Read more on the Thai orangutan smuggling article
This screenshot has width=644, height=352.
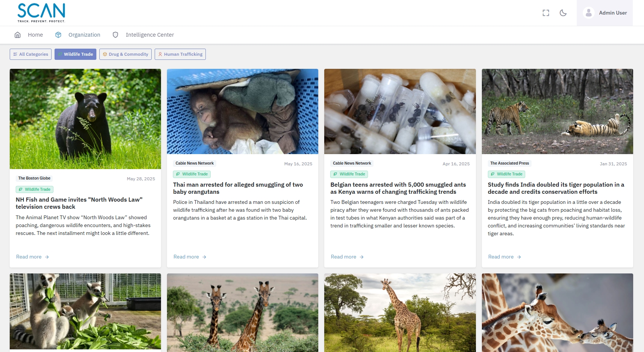coord(186,257)
